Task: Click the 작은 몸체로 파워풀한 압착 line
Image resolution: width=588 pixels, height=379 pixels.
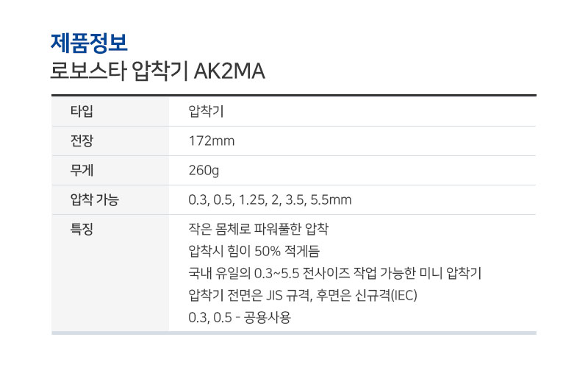Action: 259,229
